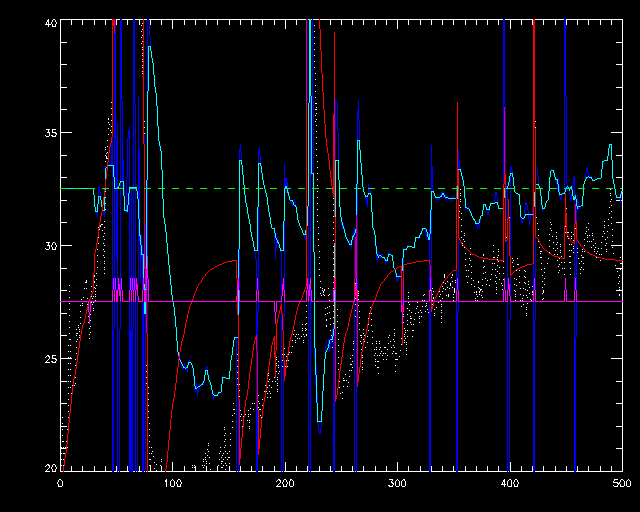Click the x-axis label 500

622,483
